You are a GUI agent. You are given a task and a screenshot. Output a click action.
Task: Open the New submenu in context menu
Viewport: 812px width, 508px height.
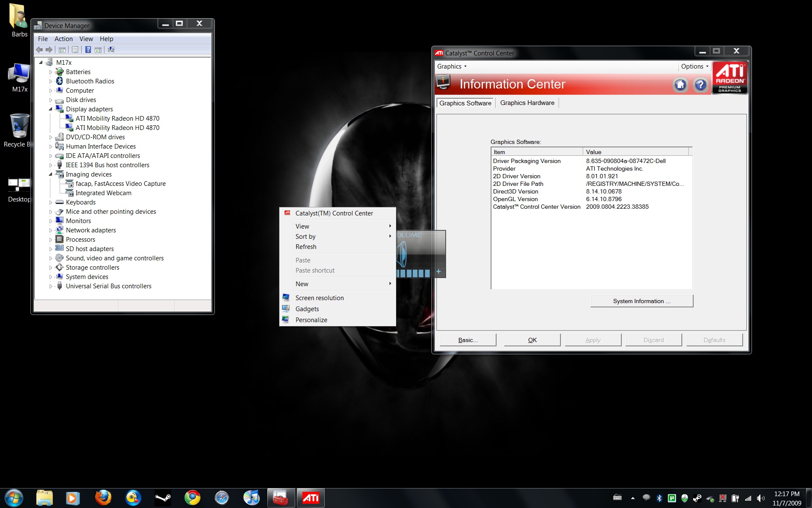337,284
